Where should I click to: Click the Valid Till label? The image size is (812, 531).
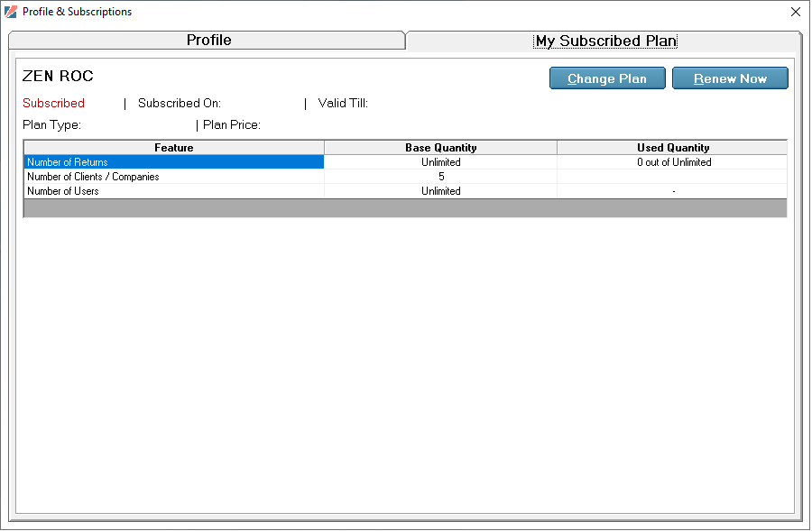pos(343,103)
